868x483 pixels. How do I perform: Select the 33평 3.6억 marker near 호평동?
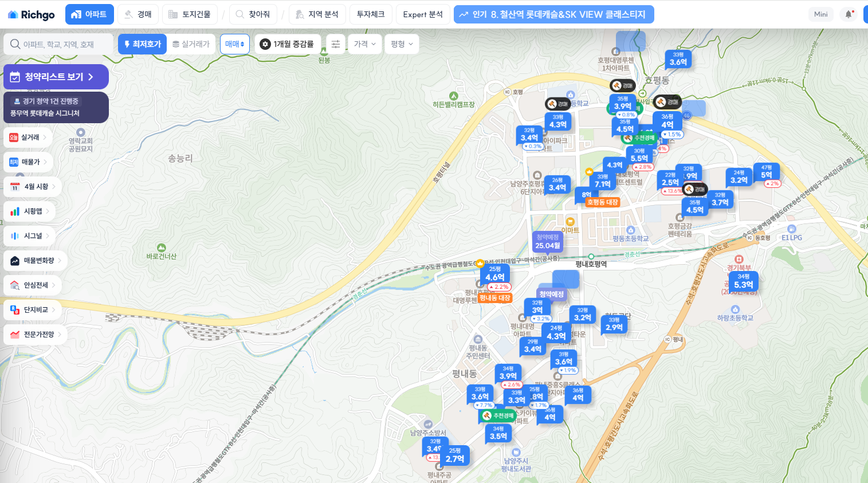(x=678, y=59)
